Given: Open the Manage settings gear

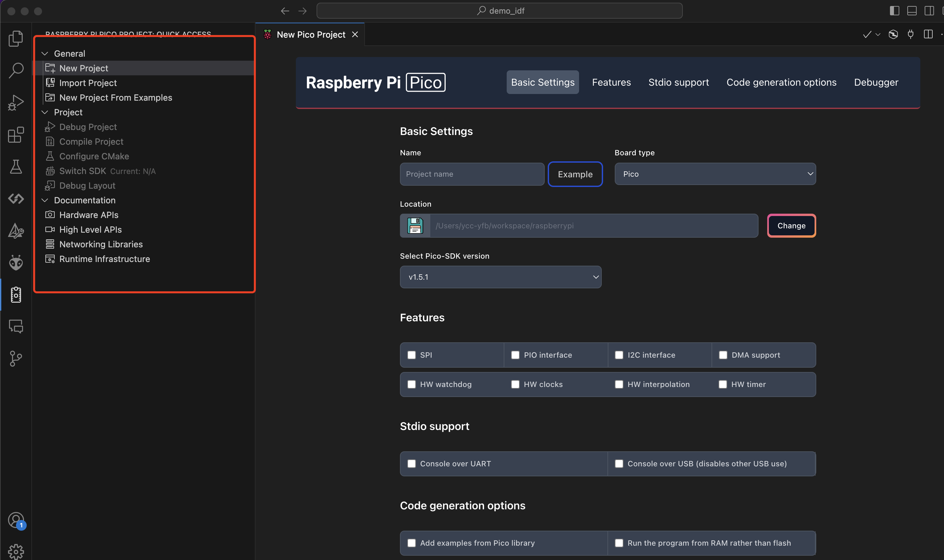Looking at the screenshot, I should tap(16, 552).
